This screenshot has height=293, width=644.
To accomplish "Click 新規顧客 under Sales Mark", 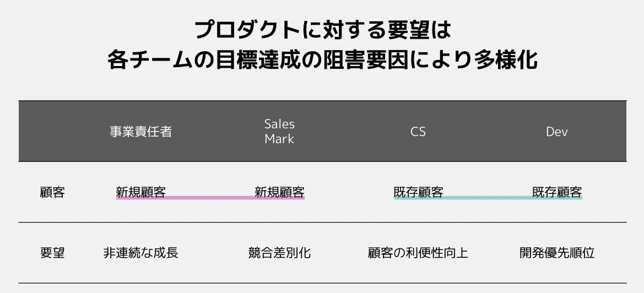I will pyautogui.click(x=279, y=192).
